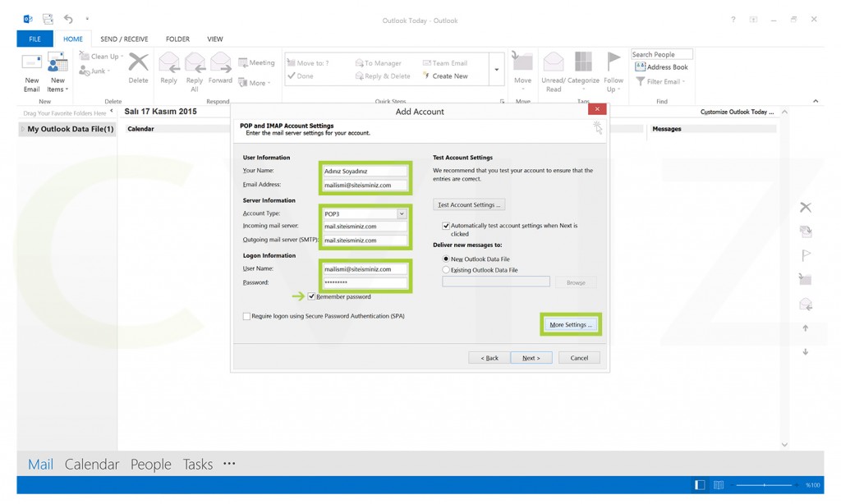
Task: Collapse the folder pane arrow
Action: coord(112,111)
